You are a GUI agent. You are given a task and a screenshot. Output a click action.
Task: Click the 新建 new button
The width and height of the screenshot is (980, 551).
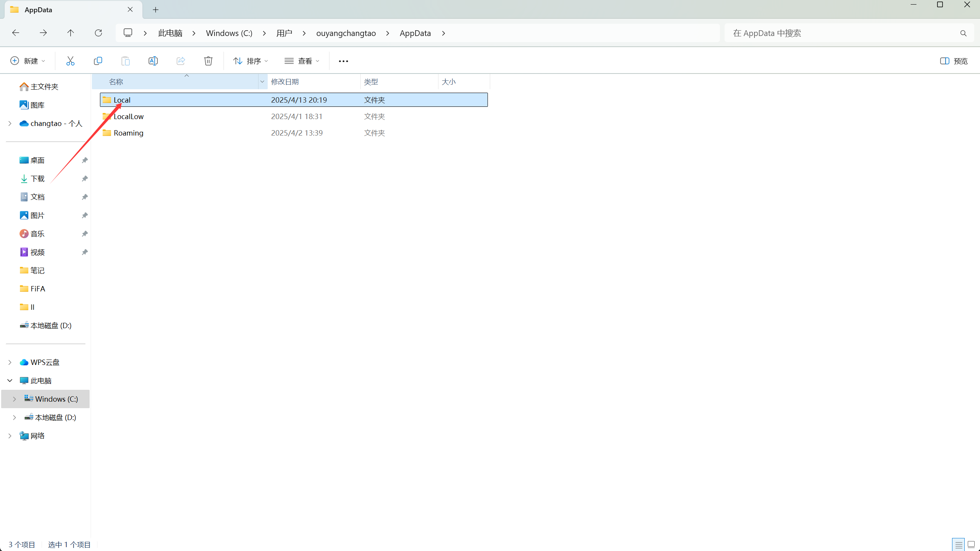tap(28, 61)
